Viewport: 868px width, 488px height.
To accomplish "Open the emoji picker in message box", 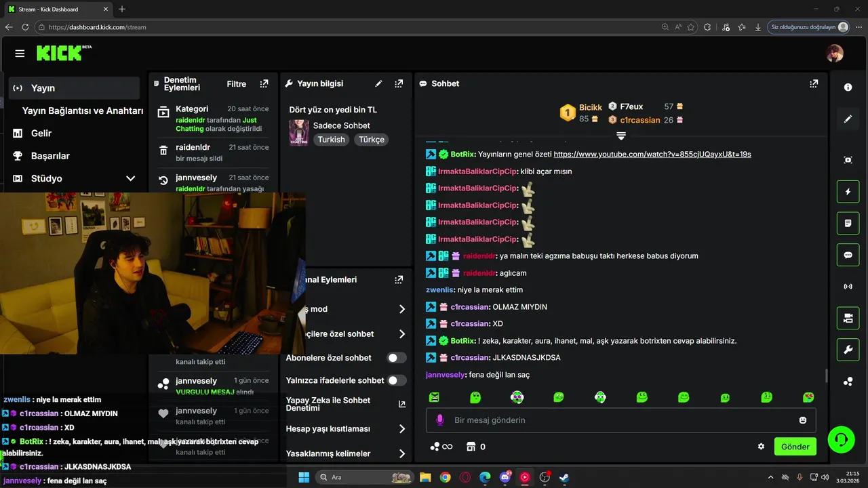I will click(803, 420).
